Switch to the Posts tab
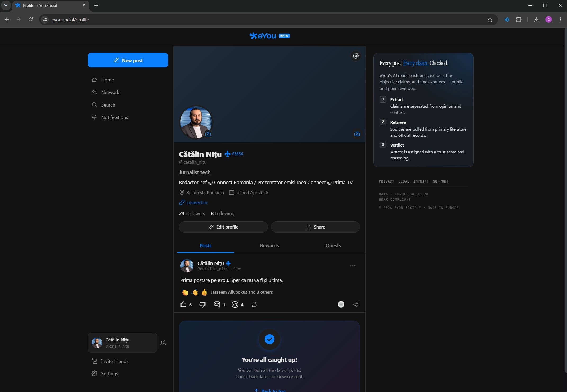 [205, 245]
